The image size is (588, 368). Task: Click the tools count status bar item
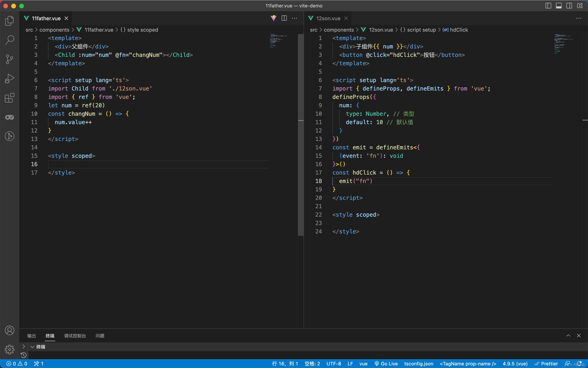click(39, 364)
